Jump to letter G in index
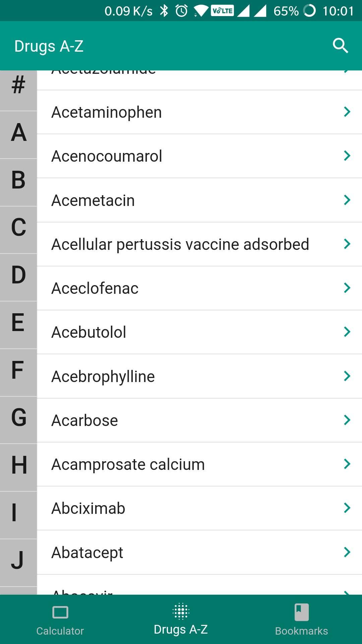Viewport: 362px width, 644px height. point(18,420)
